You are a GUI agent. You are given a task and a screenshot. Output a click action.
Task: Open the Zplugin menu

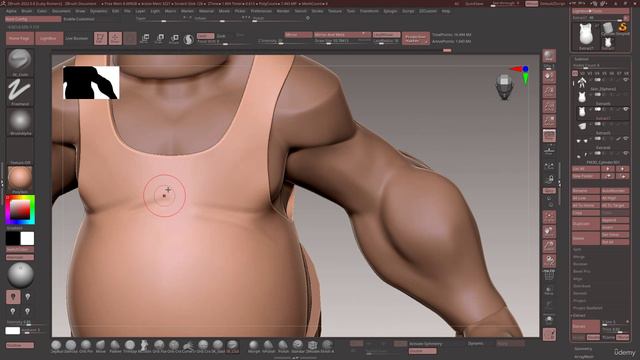390,11
